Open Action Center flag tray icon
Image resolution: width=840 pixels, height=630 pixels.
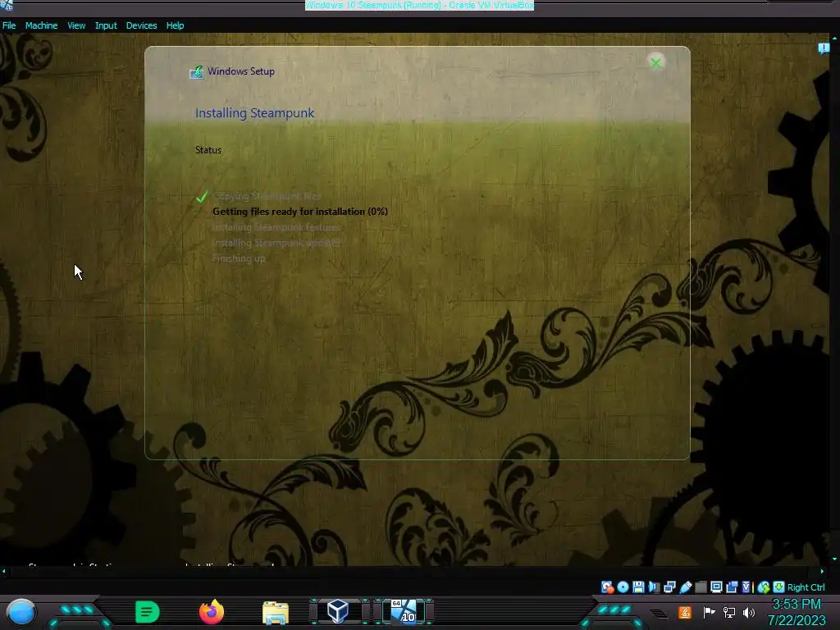click(x=709, y=612)
